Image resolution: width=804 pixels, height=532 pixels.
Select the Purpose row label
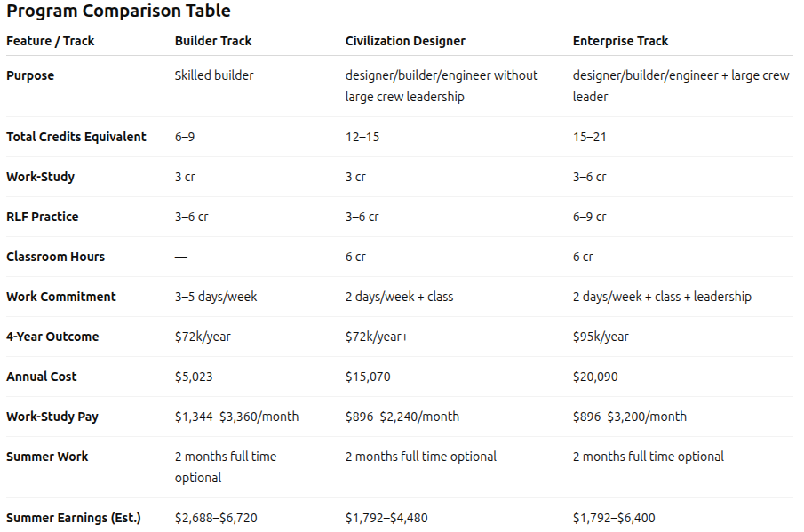[30, 75]
